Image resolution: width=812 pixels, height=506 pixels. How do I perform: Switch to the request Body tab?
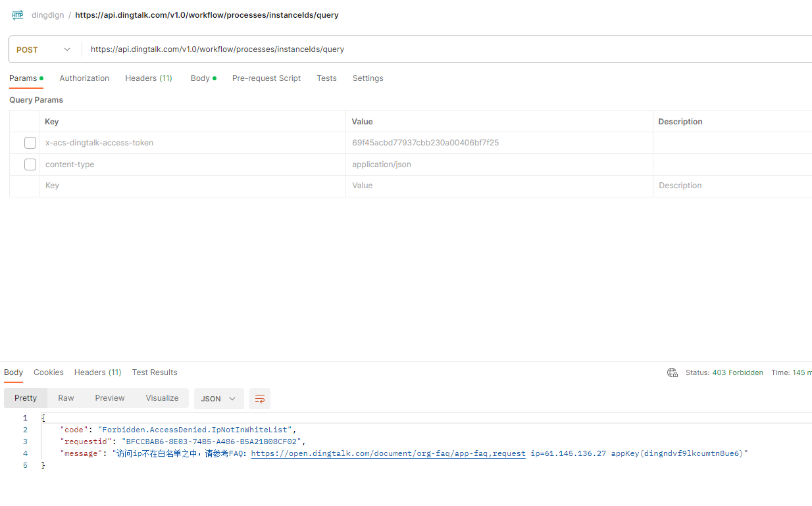point(203,78)
